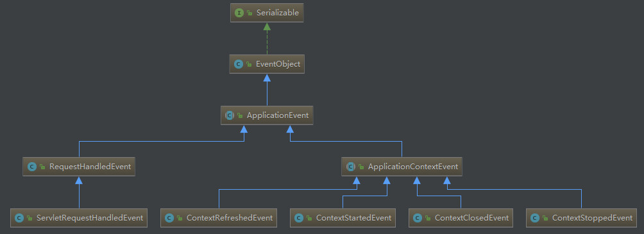Image resolution: width=644 pixels, height=234 pixels.
Task: Click the class icon beside EventObject
Action: pyautogui.click(x=238, y=64)
